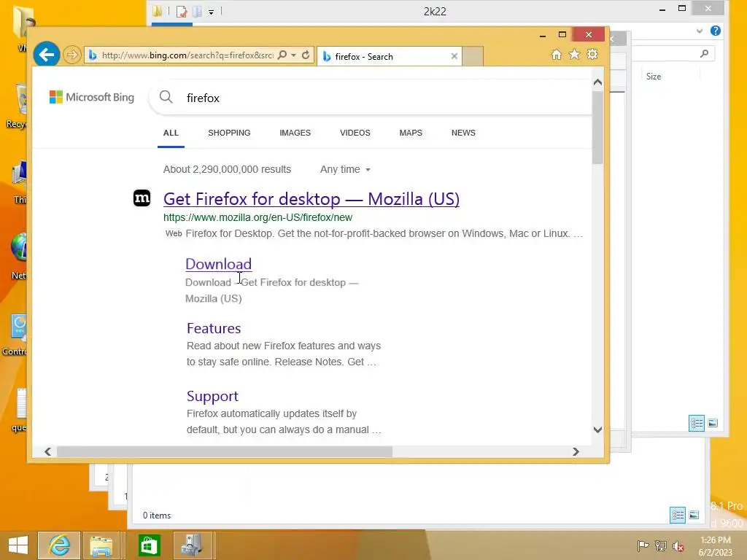Open the Download sublink

(218, 264)
